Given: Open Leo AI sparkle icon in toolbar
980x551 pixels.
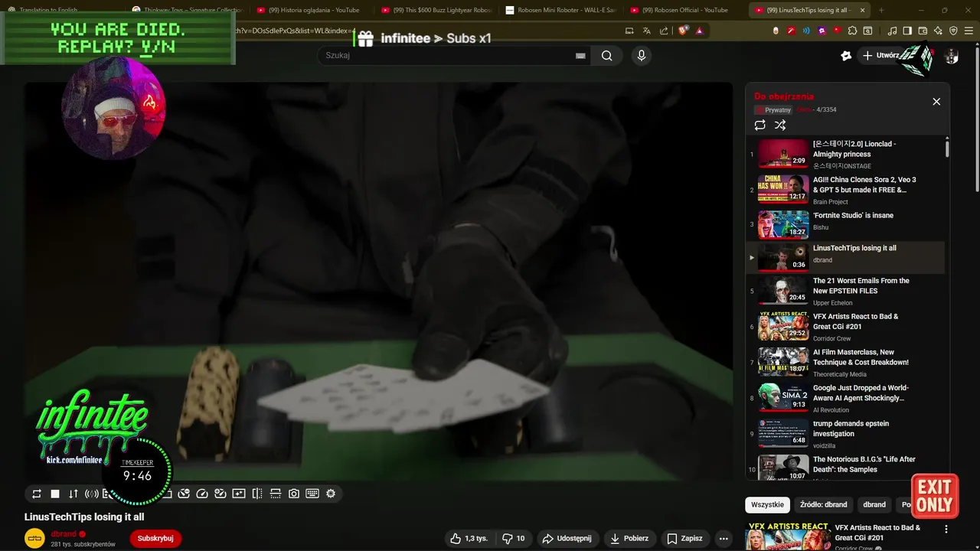Looking at the screenshot, I should [938, 31].
